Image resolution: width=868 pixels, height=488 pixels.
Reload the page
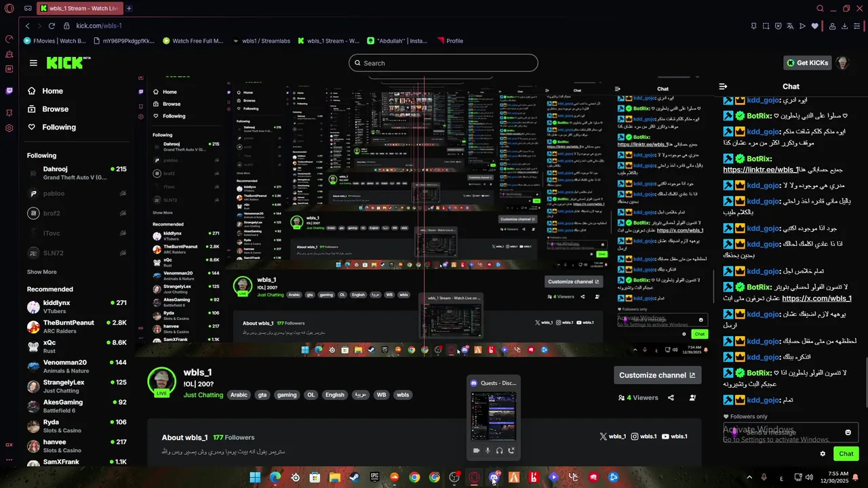point(52,26)
